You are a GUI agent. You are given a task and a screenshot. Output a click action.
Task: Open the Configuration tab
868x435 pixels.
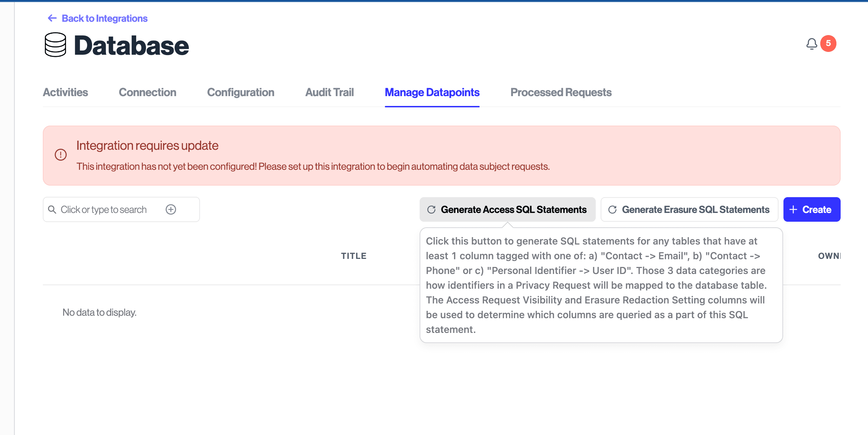pyautogui.click(x=241, y=92)
